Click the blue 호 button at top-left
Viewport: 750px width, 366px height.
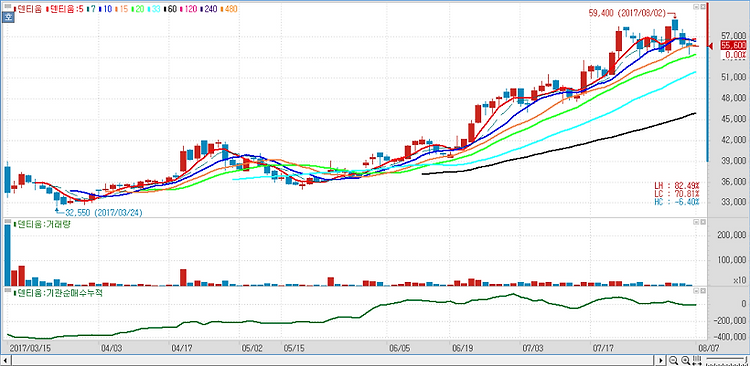8,17
